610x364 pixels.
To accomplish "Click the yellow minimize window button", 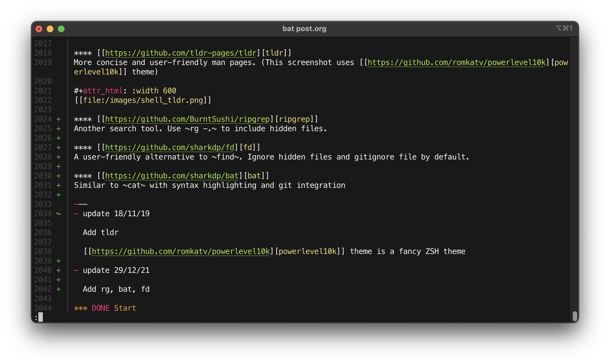I will point(50,29).
